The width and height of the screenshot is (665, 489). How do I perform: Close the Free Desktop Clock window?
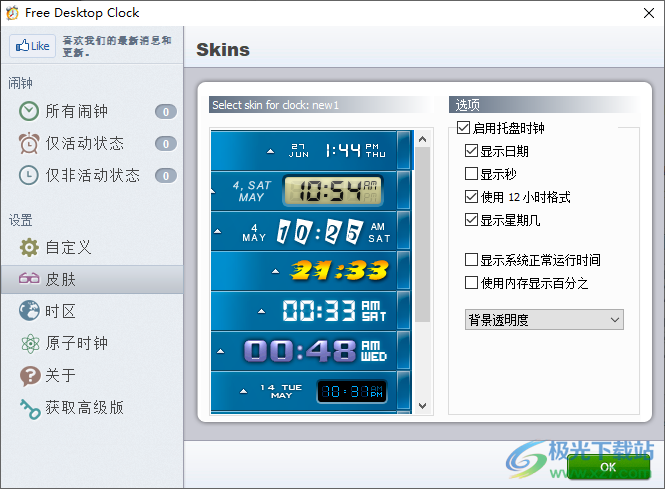click(649, 13)
